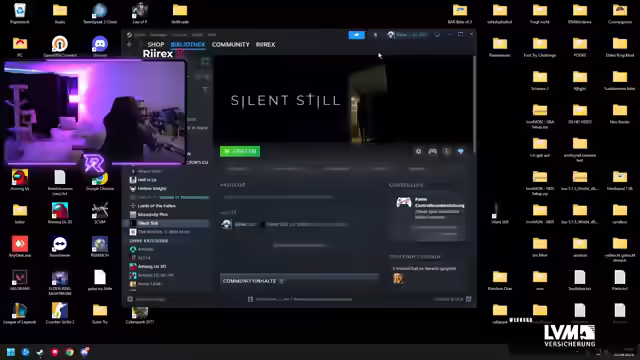Click the blue announcements megaphone button
This screenshot has width=640, height=360.
[x=356, y=35]
